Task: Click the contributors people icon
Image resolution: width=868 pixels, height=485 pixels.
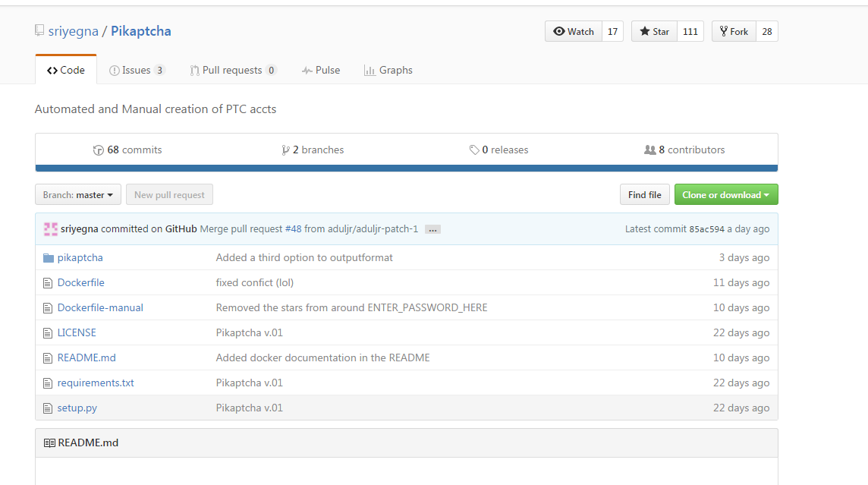Action: (649, 150)
